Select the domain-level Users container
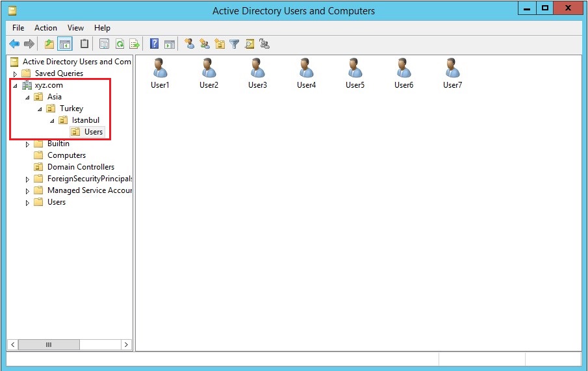Viewport: 588px width, 371px height. pos(57,202)
